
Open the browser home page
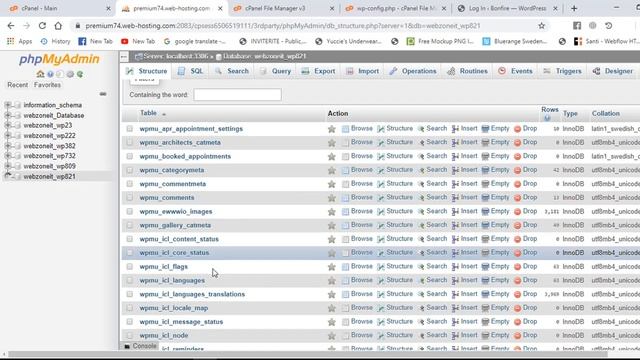58,26
